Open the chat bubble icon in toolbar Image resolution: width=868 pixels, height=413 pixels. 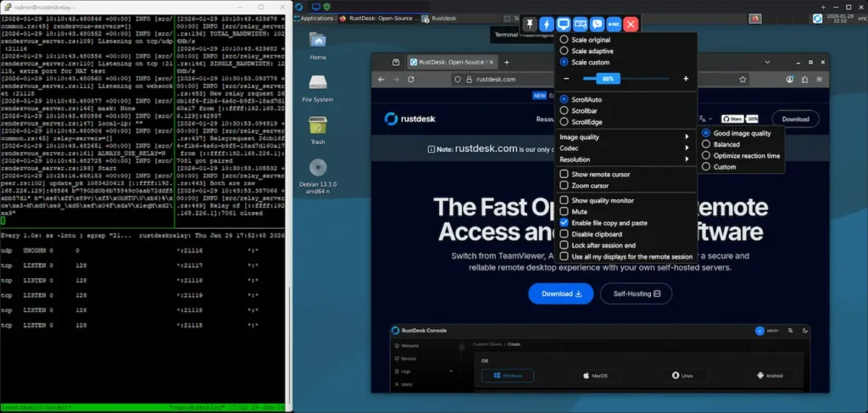click(x=597, y=24)
